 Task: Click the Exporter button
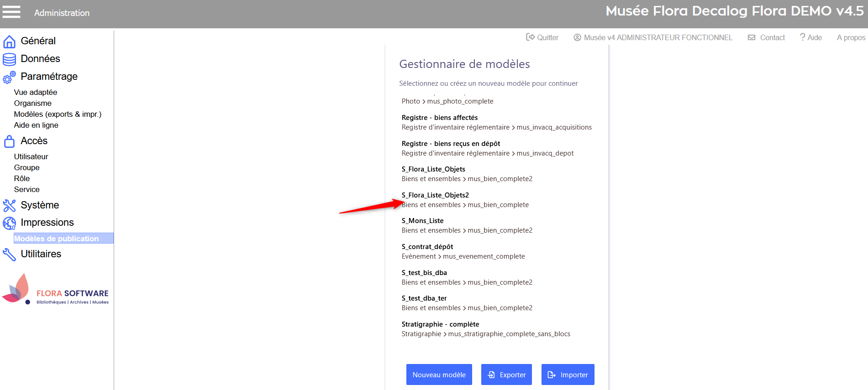pos(506,374)
